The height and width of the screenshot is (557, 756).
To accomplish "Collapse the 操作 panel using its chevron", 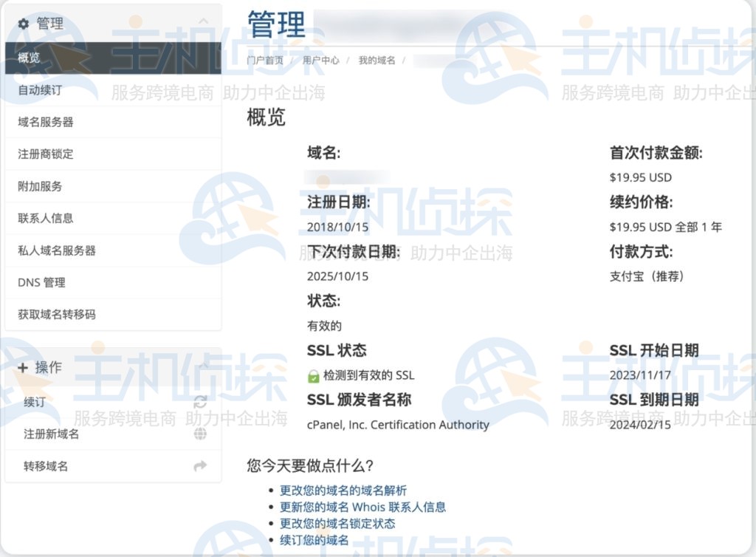I will 204,366.
